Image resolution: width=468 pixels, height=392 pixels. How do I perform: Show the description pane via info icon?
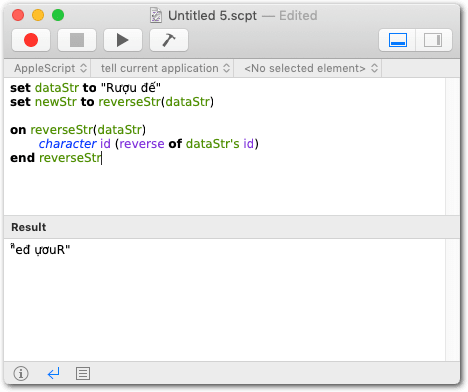pos(21,373)
